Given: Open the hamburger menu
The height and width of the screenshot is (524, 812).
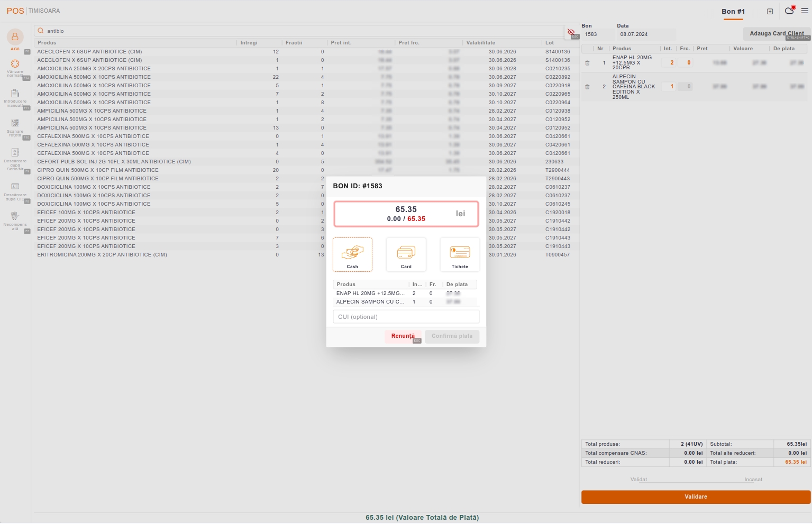Looking at the screenshot, I should click(x=805, y=11).
